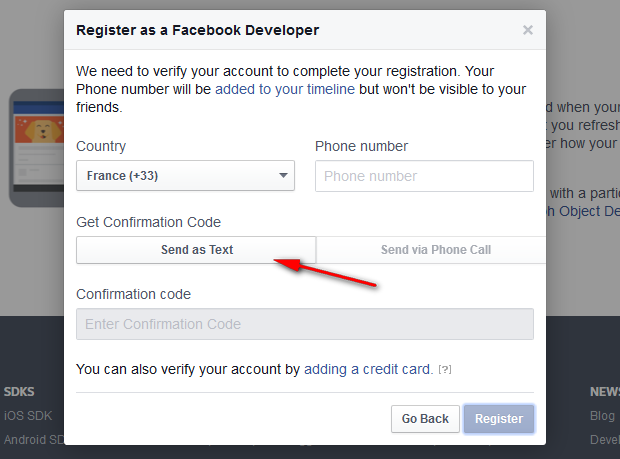Follow the 'adding a credit card' link

click(368, 369)
